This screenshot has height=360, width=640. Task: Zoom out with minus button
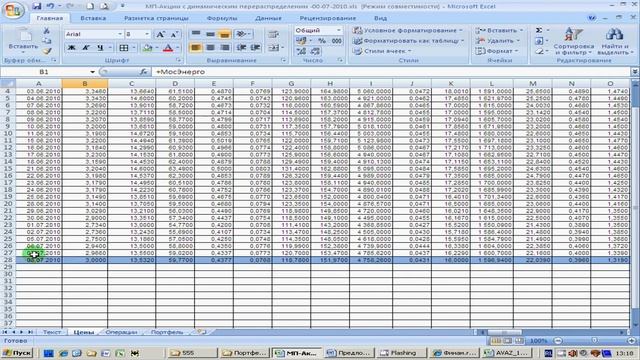coord(558,340)
